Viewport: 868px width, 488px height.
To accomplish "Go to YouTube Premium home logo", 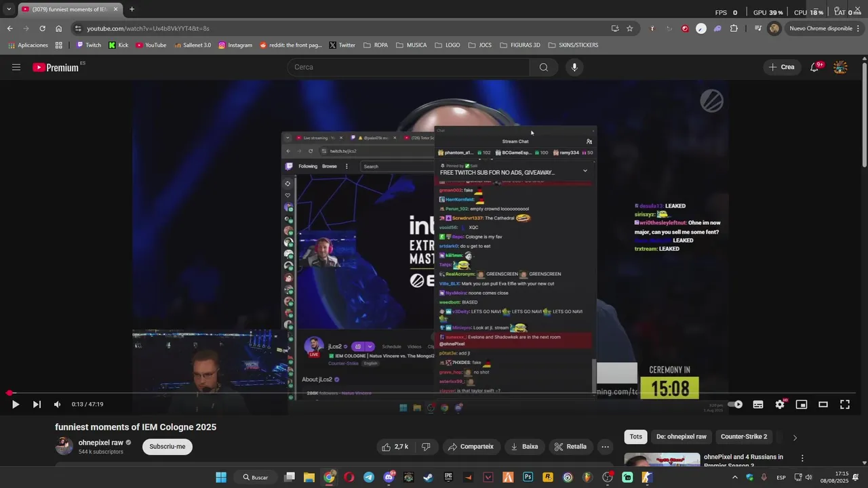I will point(57,67).
